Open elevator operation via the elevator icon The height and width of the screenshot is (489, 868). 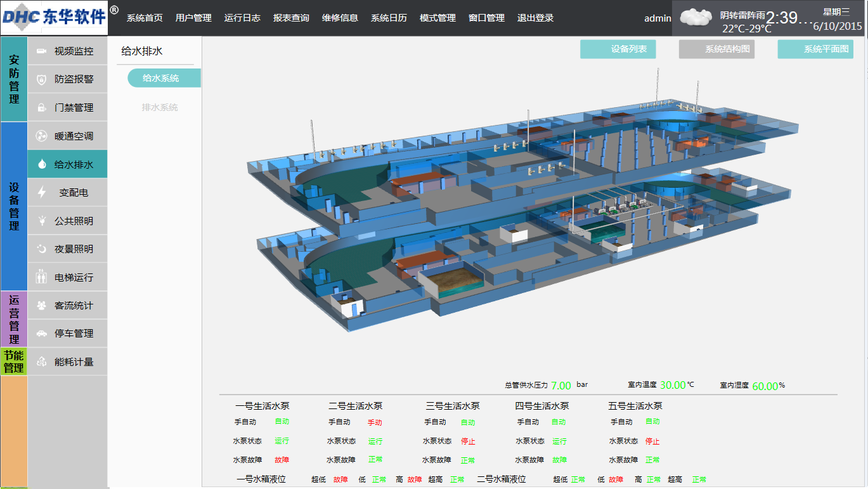tap(42, 277)
